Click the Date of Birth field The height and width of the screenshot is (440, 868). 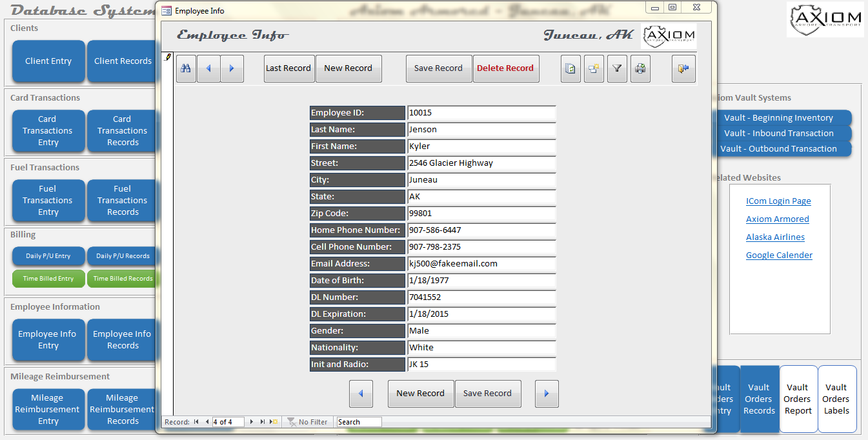tap(481, 281)
